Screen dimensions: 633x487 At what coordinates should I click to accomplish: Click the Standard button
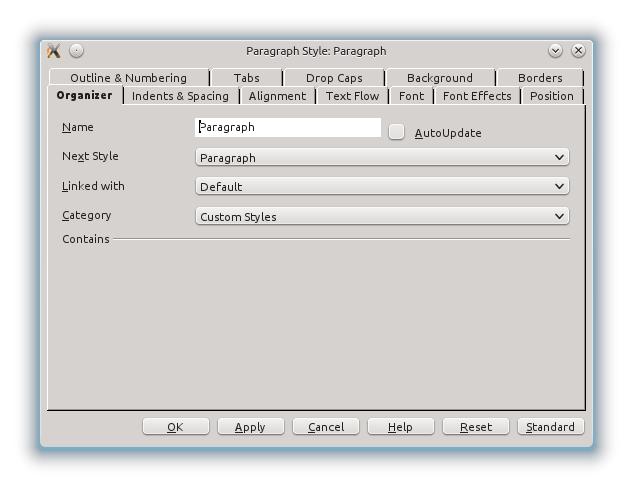550,427
